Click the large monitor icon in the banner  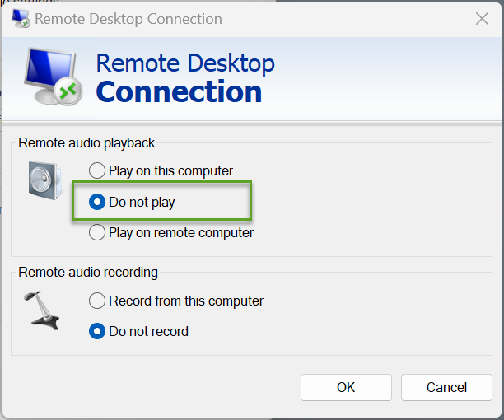[51, 76]
